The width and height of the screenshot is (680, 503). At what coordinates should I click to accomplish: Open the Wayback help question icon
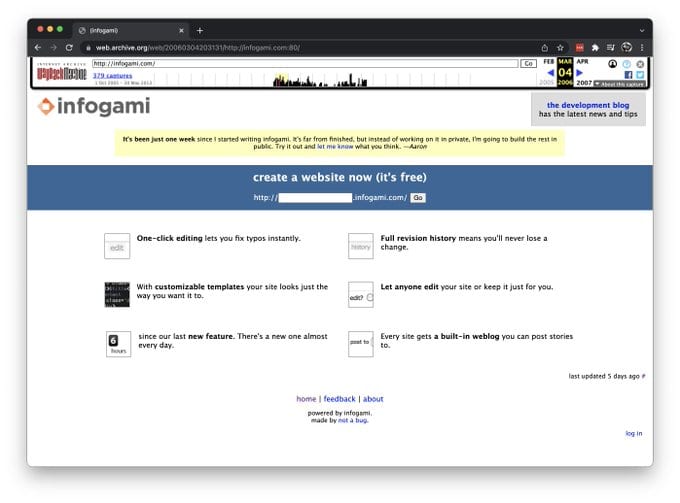627,64
